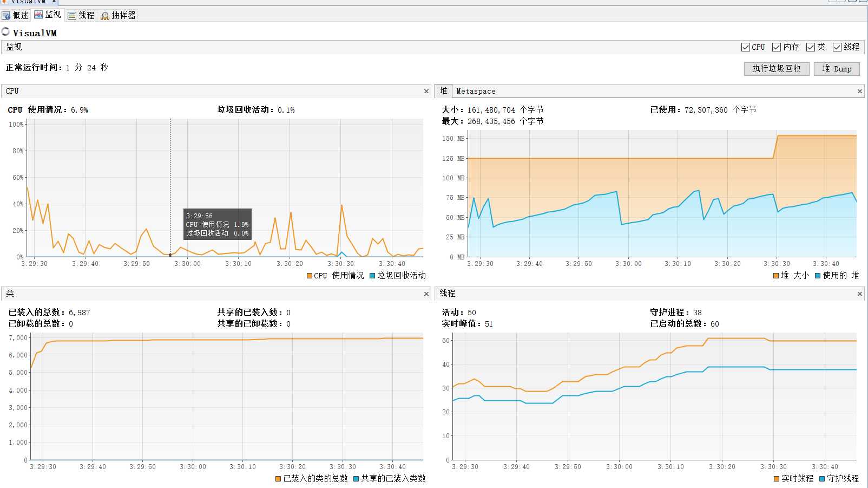Click the 正常运行时间 uptime text

tap(57, 68)
